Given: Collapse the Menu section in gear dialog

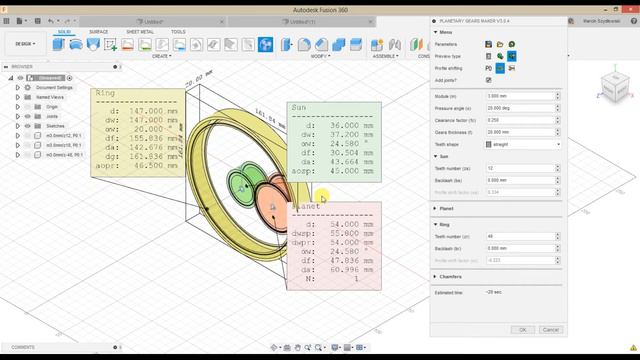Looking at the screenshot, I should point(435,32).
